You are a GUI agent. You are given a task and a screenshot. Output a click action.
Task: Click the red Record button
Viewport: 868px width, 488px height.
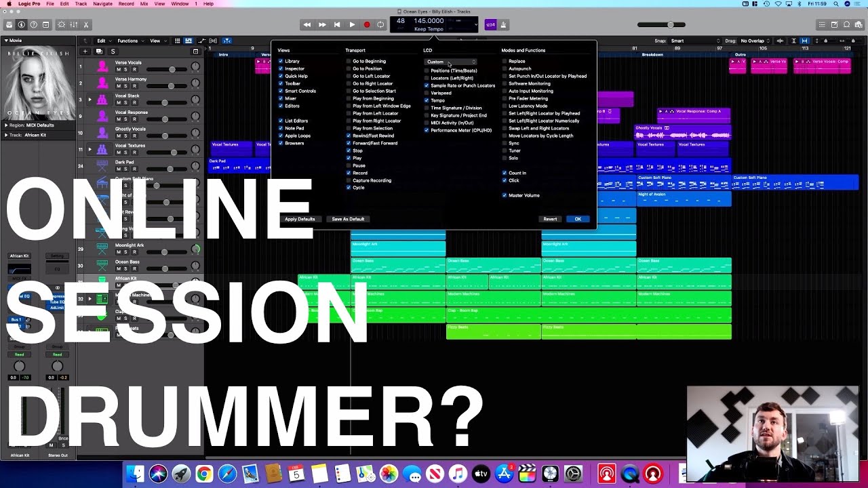point(367,24)
